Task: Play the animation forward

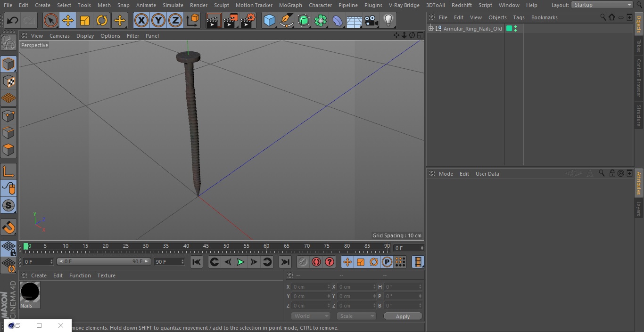Action: [240, 262]
